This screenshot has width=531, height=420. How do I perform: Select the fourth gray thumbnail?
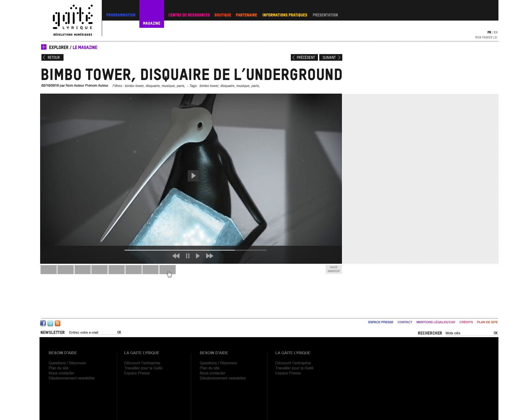[x=100, y=269]
